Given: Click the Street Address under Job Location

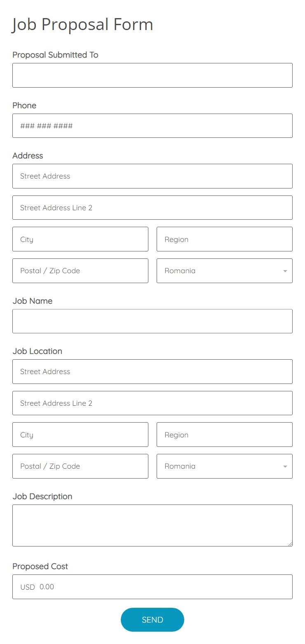Looking at the screenshot, I should [x=152, y=371].
